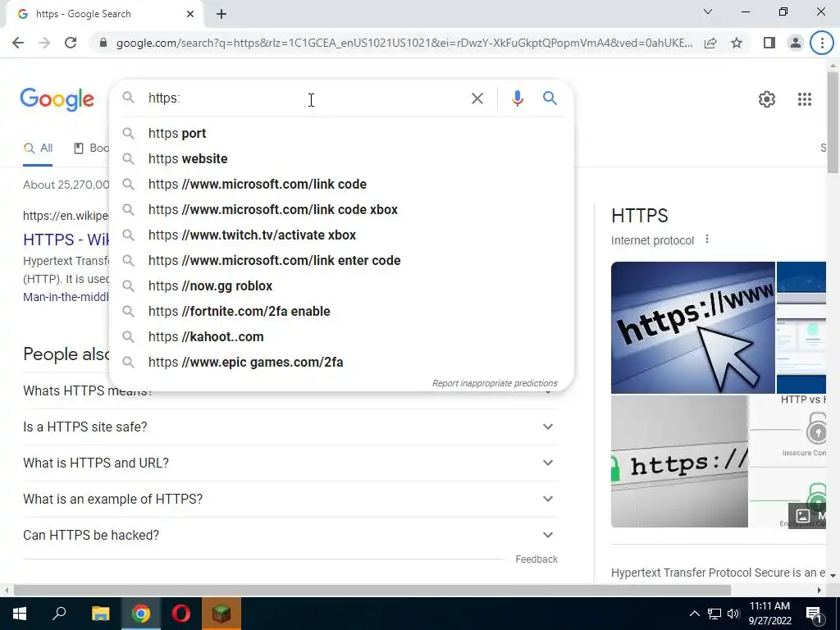Click the Feedback link
The width and height of the screenshot is (840, 630).
[536, 559]
